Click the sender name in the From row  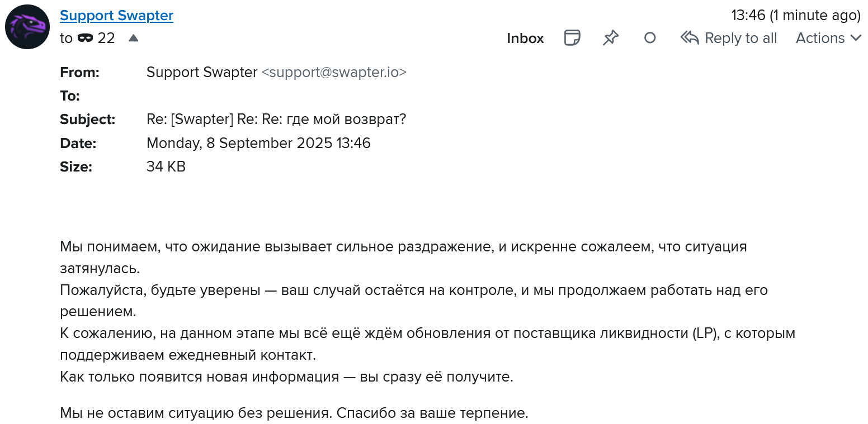coord(202,73)
